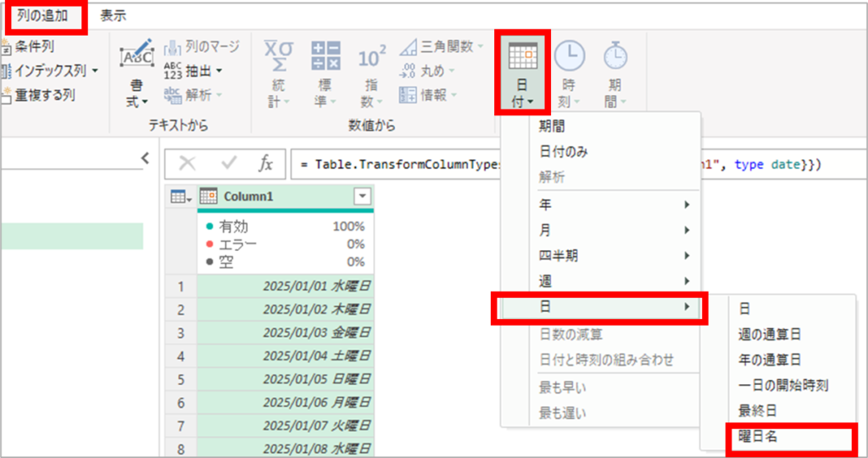Click the table icon in grid corner

pos(179,197)
